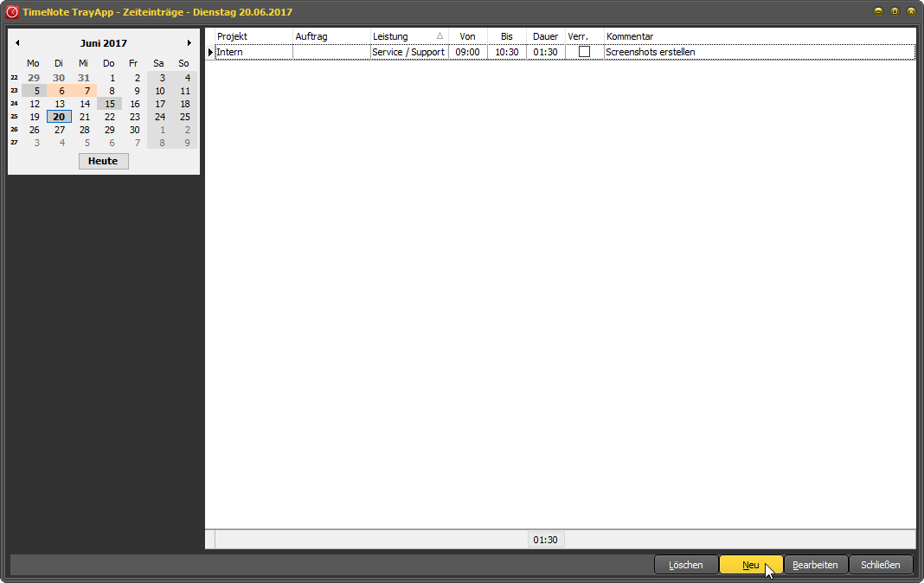Click the Heute button under the calendar
924x583 pixels.
[103, 161]
